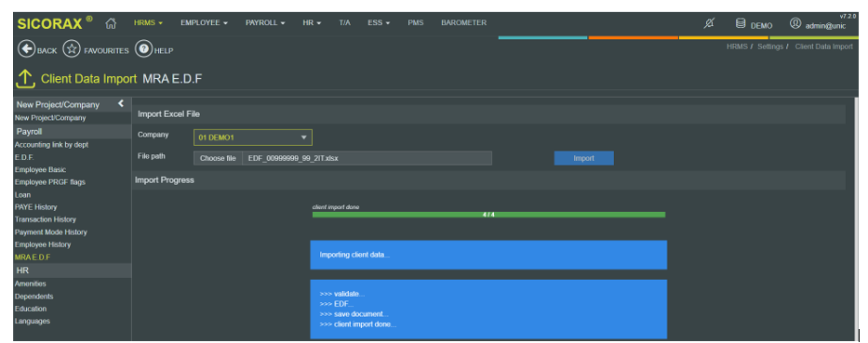This screenshot has width=868, height=343.
Task: Select New Project/Company sidebar item
Action: click(50, 118)
